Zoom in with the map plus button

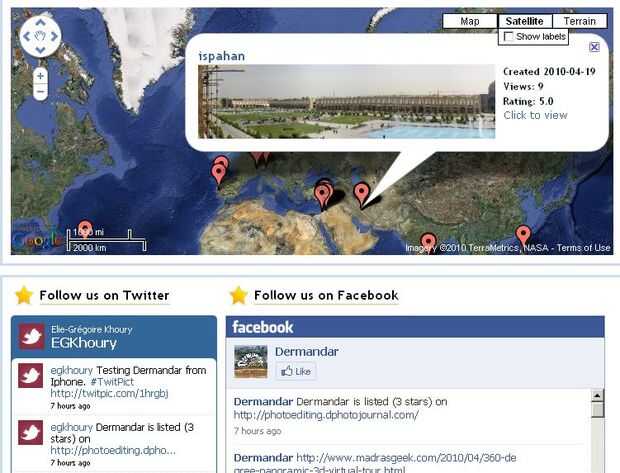(x=40, y=76)
